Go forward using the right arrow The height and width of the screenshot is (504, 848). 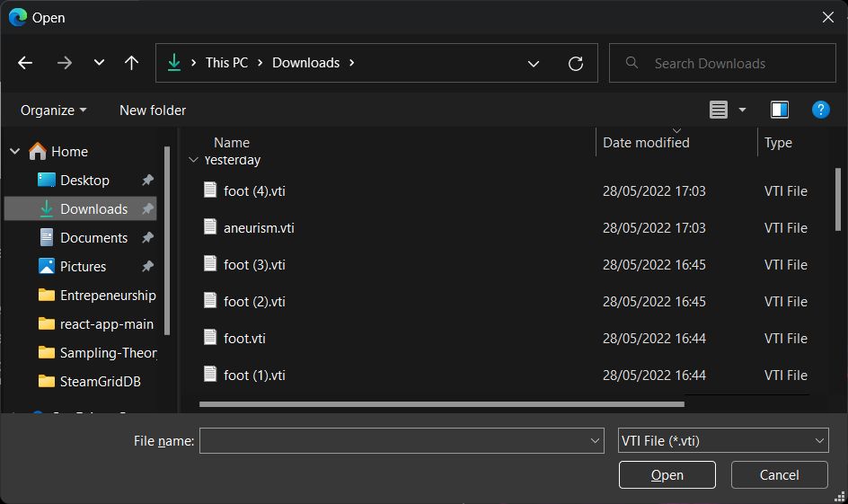pos(65,63)
